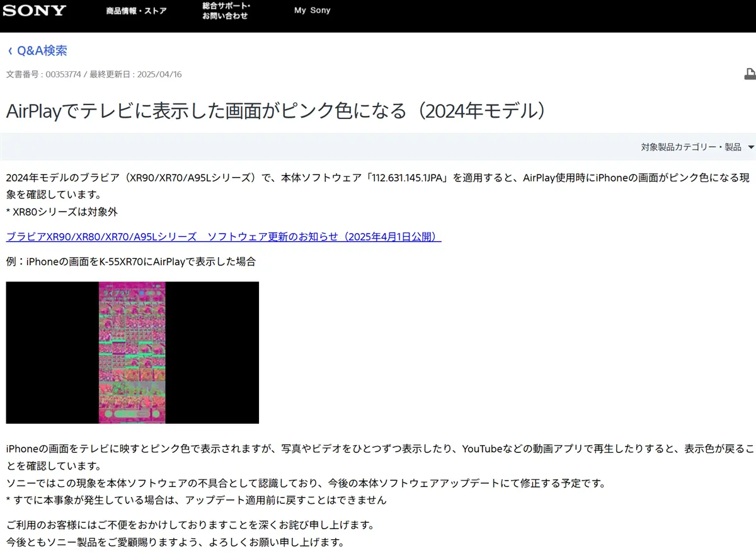This screenshot has height=553, width=756.
Task: Click the note beginning すでに本事象が発生している場合
Action: 196,500
